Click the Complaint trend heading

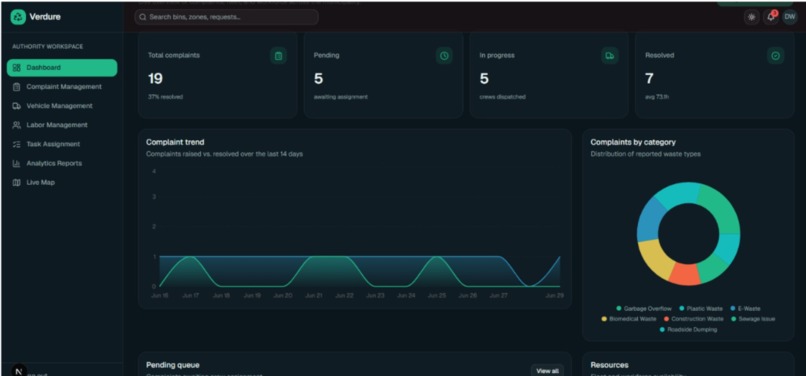175,142
